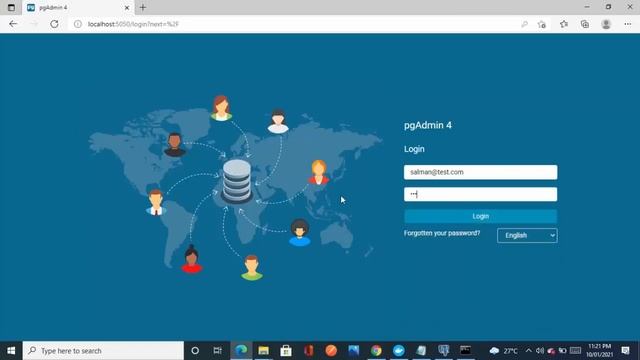The width and height of the screenshot is (640, 360).
Task: Open the Edge profile avatar
Action: click(x=606, y=24)
